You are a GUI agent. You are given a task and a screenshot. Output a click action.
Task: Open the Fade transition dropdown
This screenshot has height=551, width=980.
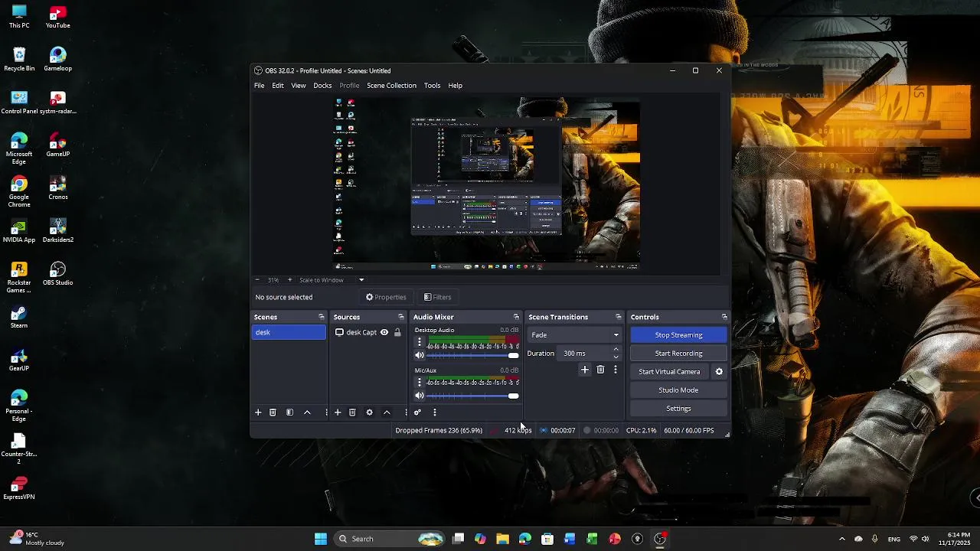pos(574,335)
